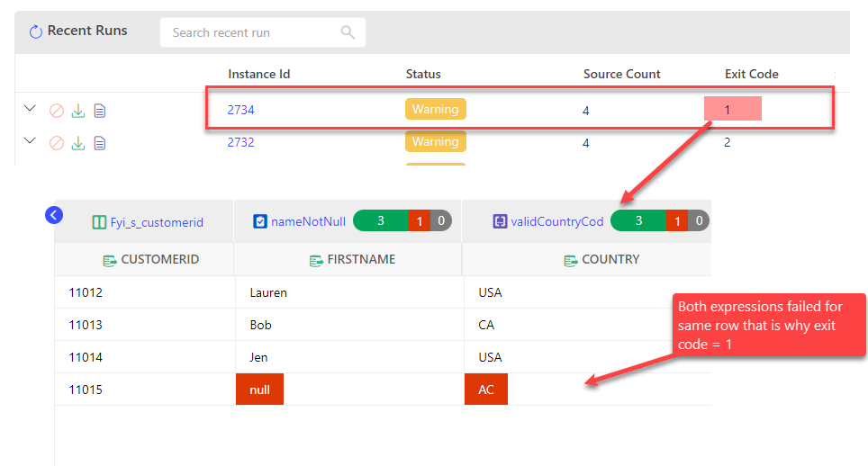Click the Recent Runs refresh icon
The width and height of the screenshot is (868, 466).
tap(36, 32)
